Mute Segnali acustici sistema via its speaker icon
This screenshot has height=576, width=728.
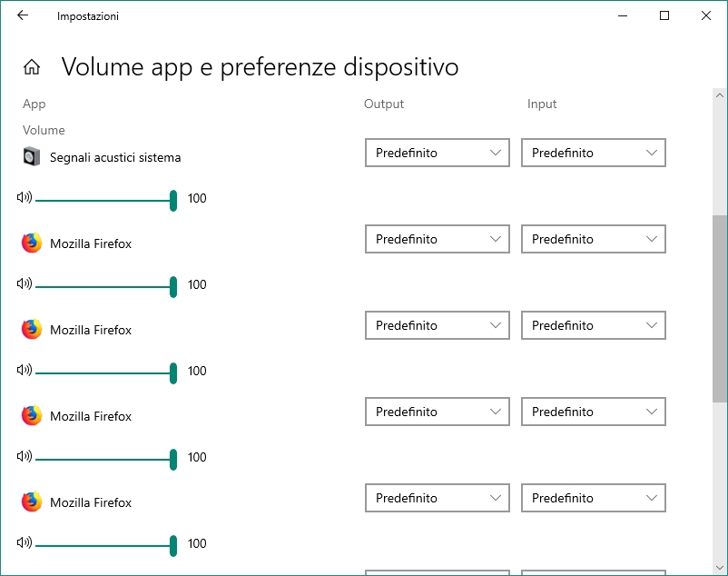25,197
